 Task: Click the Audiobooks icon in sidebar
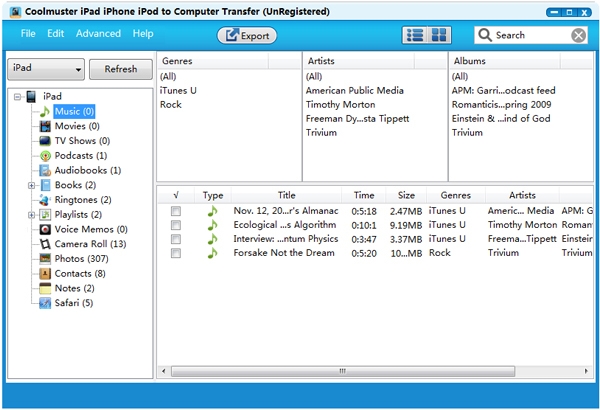tap(45, 170)
